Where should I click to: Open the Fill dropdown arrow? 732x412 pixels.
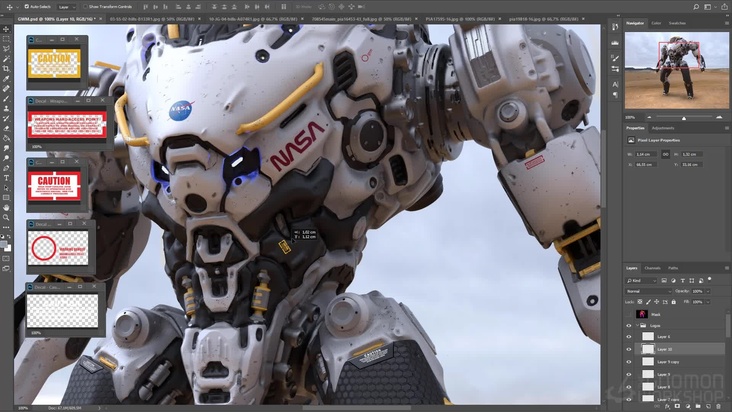[x=708, y=302]
